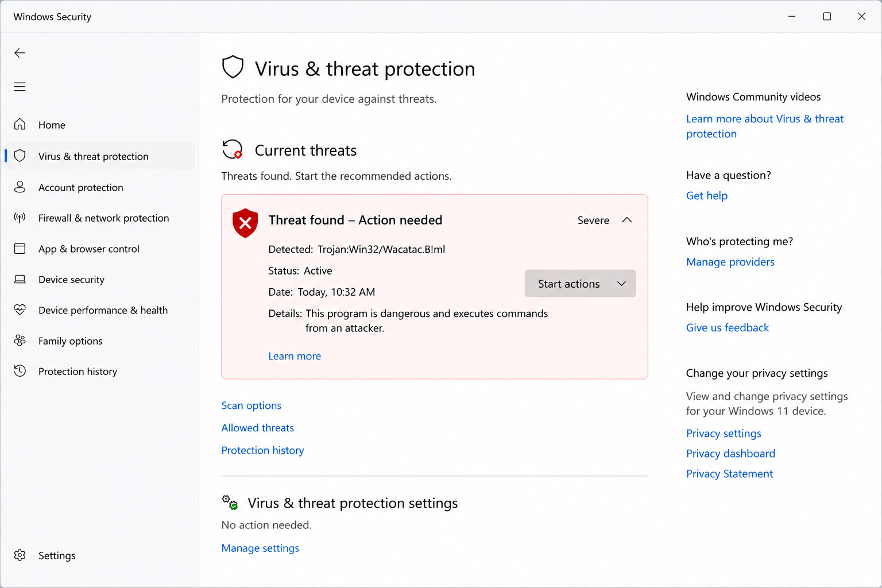Screen dimensions: 882x588
Task: Open Protection history in sidebar
Action: click(x=100, y=371)
